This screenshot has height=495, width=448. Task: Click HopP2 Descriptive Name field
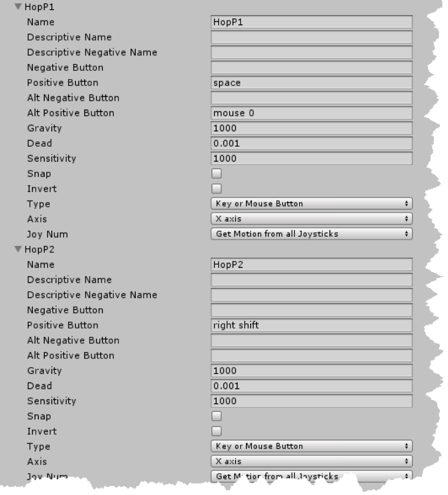[312, 279]
